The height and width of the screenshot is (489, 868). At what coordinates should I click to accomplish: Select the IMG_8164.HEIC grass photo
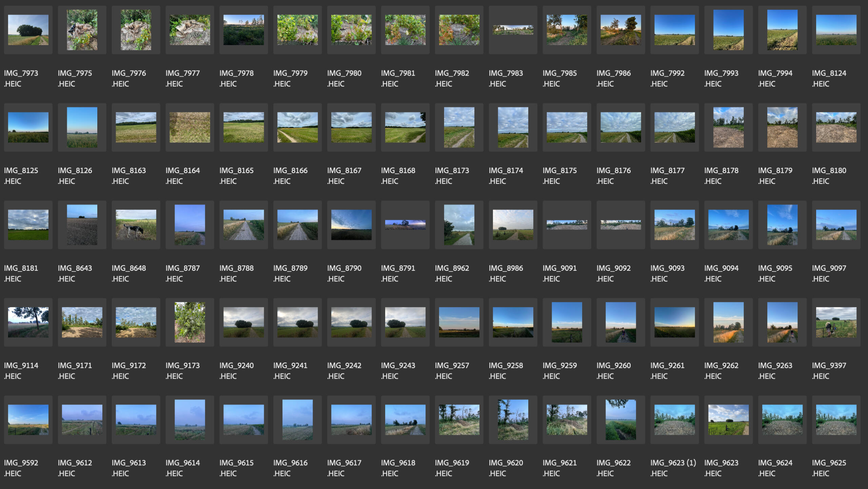click(190, 127)
